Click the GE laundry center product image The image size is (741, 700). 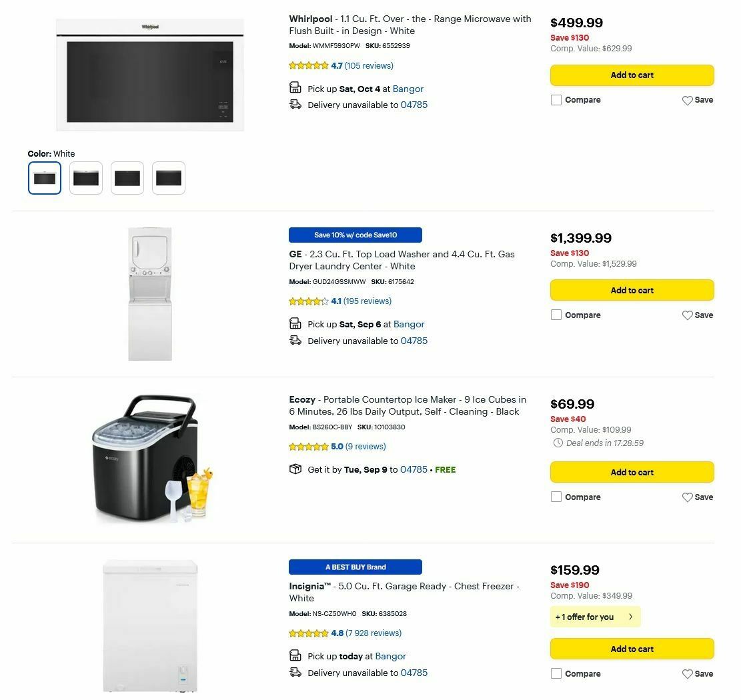[150, 293]
